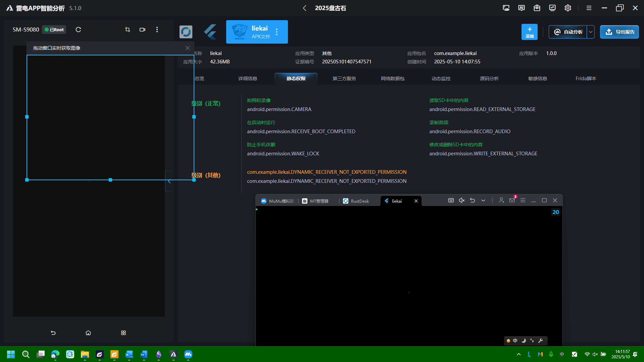Image resolution: width=644 pixels, height=362 pixels.
Task: Close the 拖动窗口实时获取图像 popup
Action: tap(188, 48)
